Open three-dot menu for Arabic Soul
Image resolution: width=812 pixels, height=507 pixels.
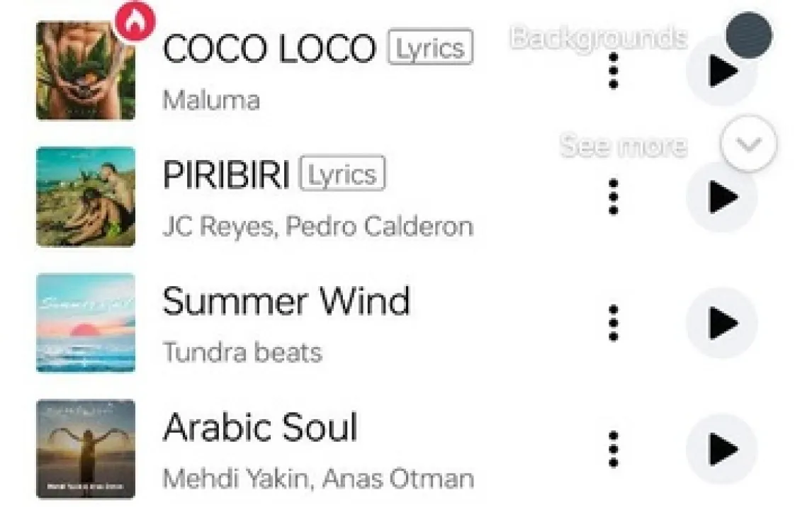click(614, 449)
